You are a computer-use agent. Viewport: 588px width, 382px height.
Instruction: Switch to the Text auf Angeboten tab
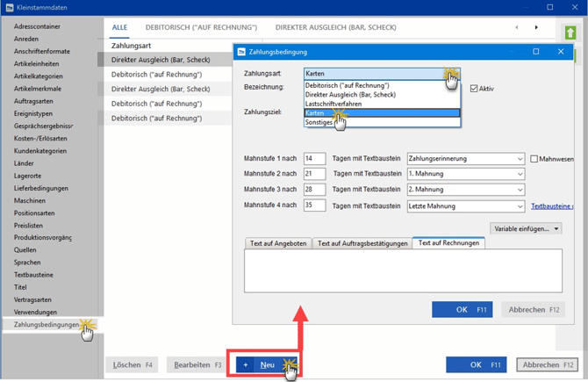click(x=278, y=243)
